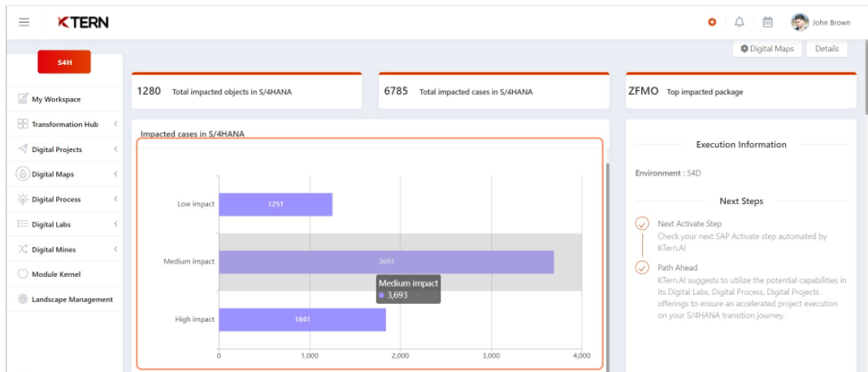Click John Brown's profile avatar

(800, 22)
